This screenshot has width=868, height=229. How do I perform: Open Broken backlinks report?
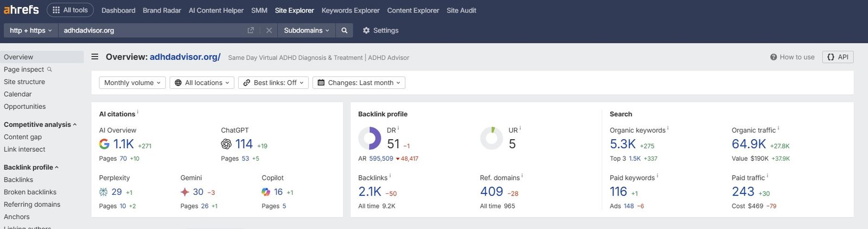pyautogui.click(x=30, y=192)
